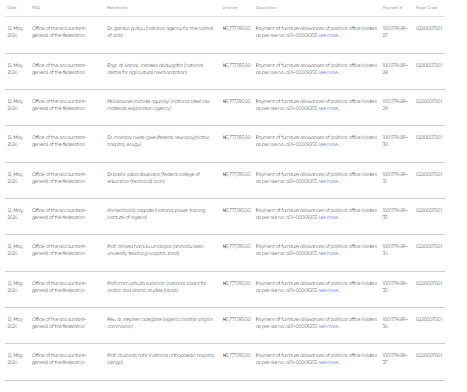Click payment number ending in 27
The width and height of the screenshot is (467, 392).
pyautogui.click(x=395, y=32)
